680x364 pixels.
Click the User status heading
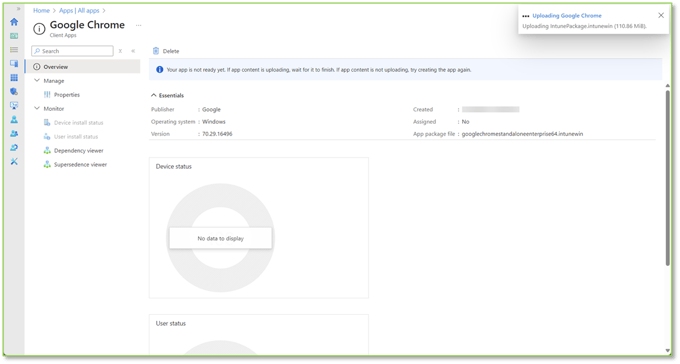(171, 324)
